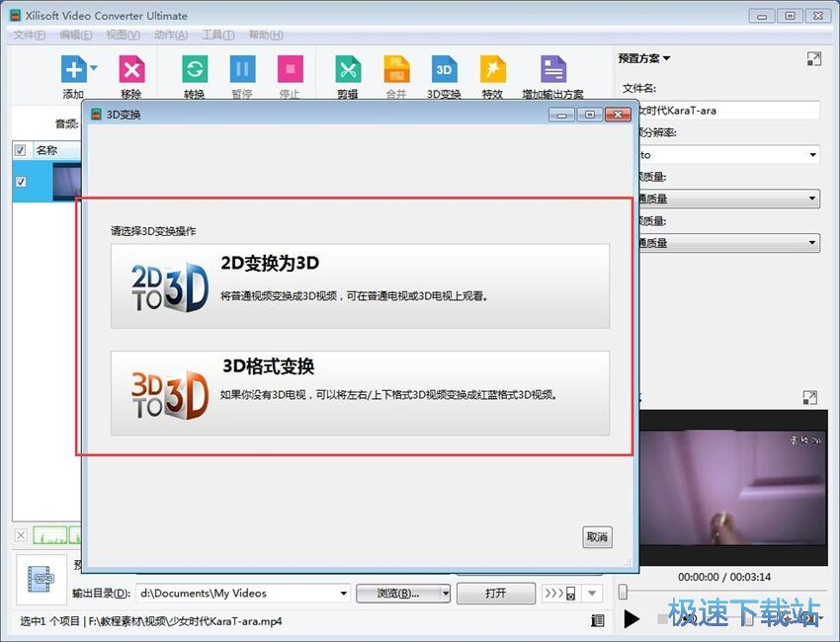Click the 打开 open folder button
Viewport: 840px width, 642px height.
[x=495, y=594]
